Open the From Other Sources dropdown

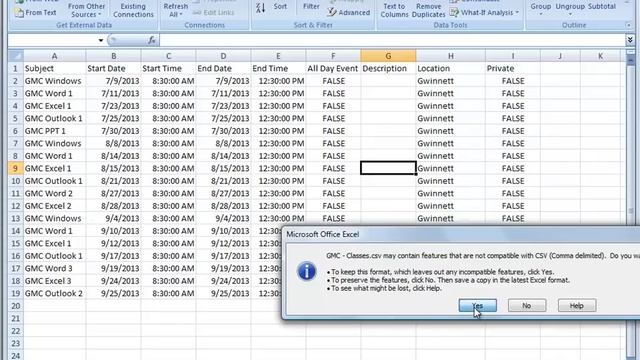(86, 10)
